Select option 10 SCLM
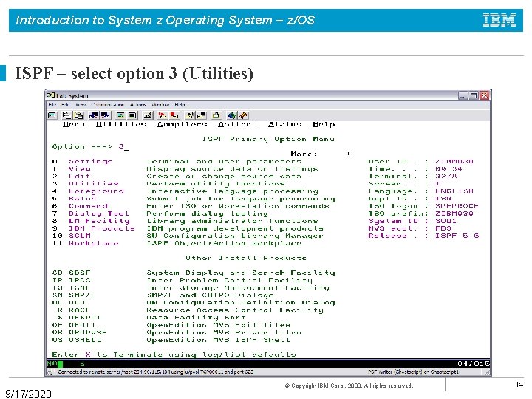532x399 pixels. click(x=72, y=236)
